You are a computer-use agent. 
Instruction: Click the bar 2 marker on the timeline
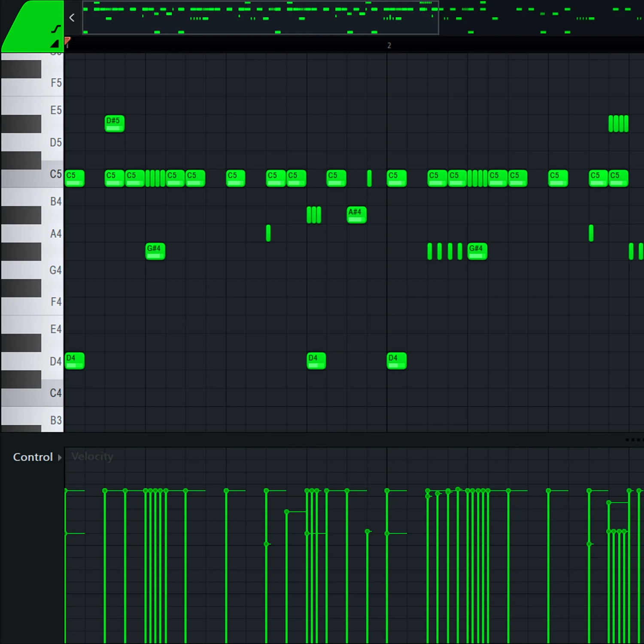389,46
